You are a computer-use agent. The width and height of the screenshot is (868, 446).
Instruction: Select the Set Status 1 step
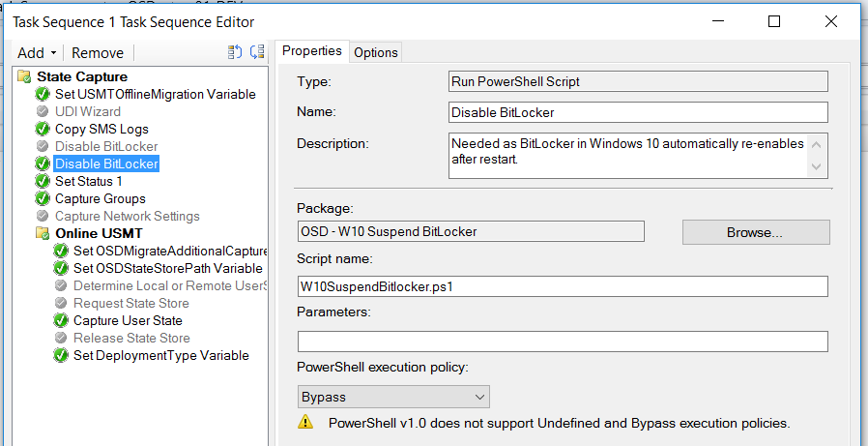(89, 181)
